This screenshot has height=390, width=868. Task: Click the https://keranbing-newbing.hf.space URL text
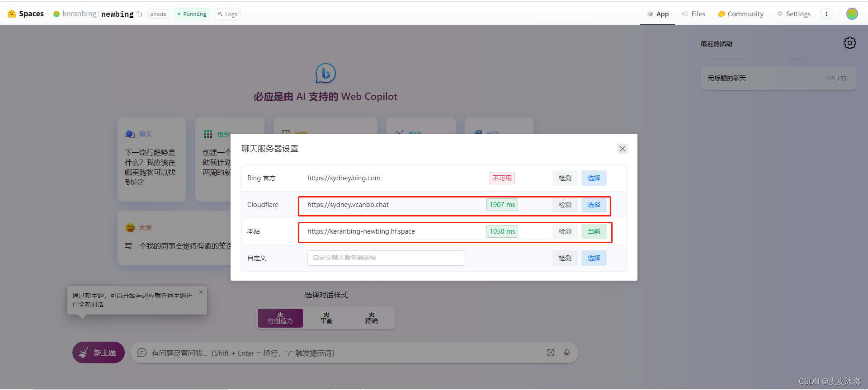coord(361,231)
